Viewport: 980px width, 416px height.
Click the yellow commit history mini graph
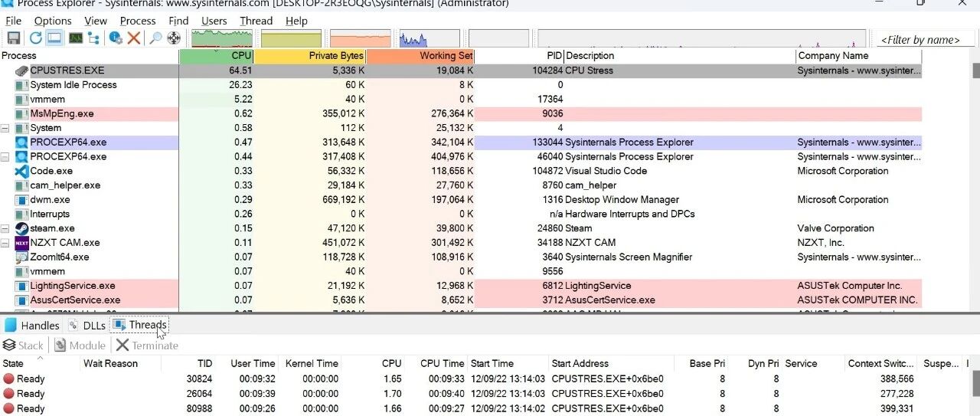coord(291,38)
